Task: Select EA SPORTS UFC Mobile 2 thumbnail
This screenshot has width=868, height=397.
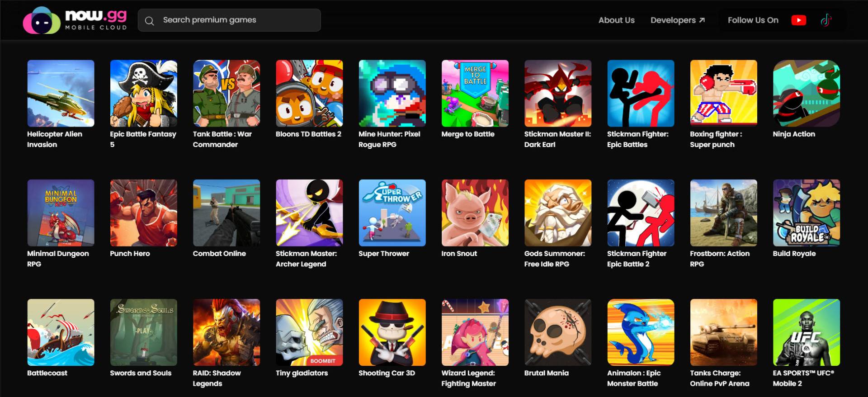Action: [x=807, y=332]
